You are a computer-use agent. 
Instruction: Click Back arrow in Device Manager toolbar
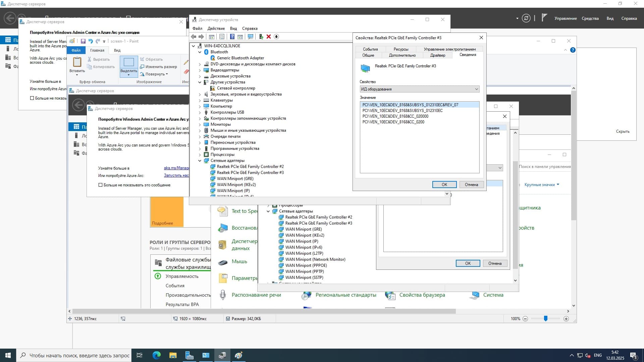pos(194,37)
